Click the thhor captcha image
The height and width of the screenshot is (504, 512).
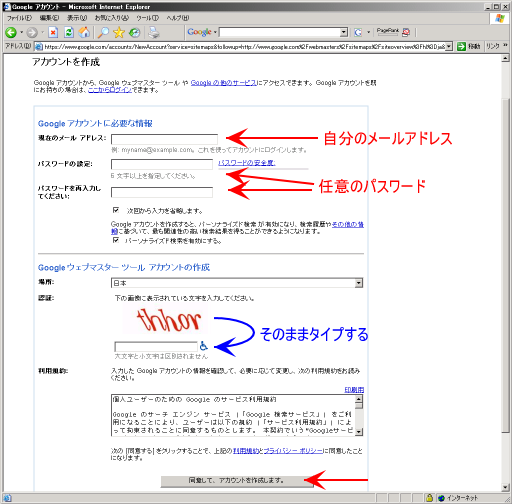click(166, 319)
